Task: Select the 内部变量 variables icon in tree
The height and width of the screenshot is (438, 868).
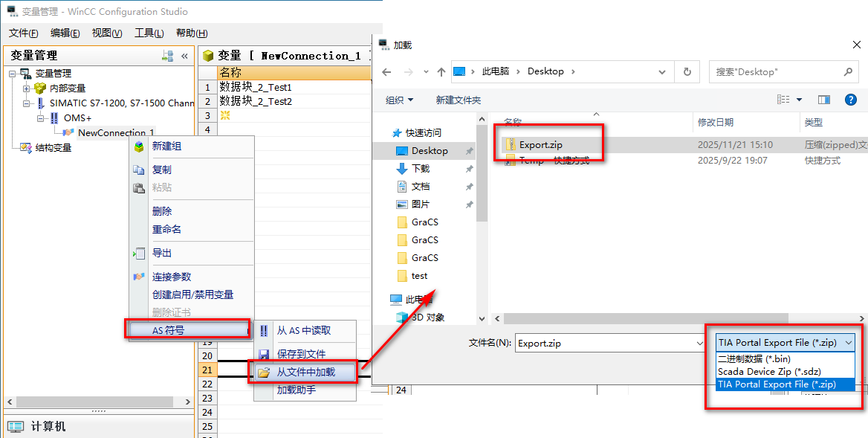Action: pyautogui.click(x=39, y=88)
